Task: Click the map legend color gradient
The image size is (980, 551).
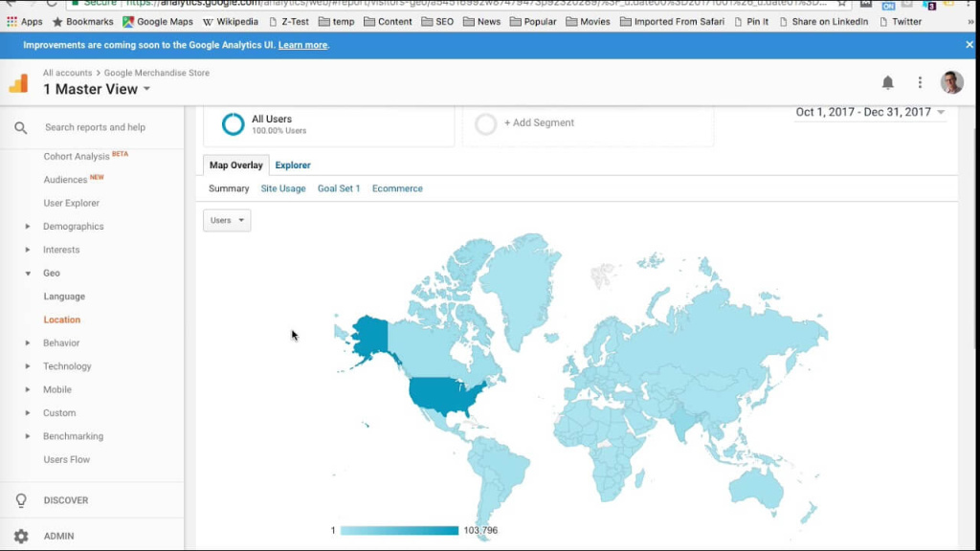Action: click(x=399, y=530)
